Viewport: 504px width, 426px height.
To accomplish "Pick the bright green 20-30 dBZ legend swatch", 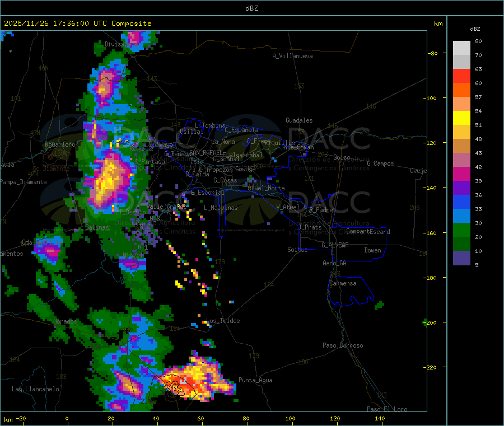I will [x=461, y=230].
